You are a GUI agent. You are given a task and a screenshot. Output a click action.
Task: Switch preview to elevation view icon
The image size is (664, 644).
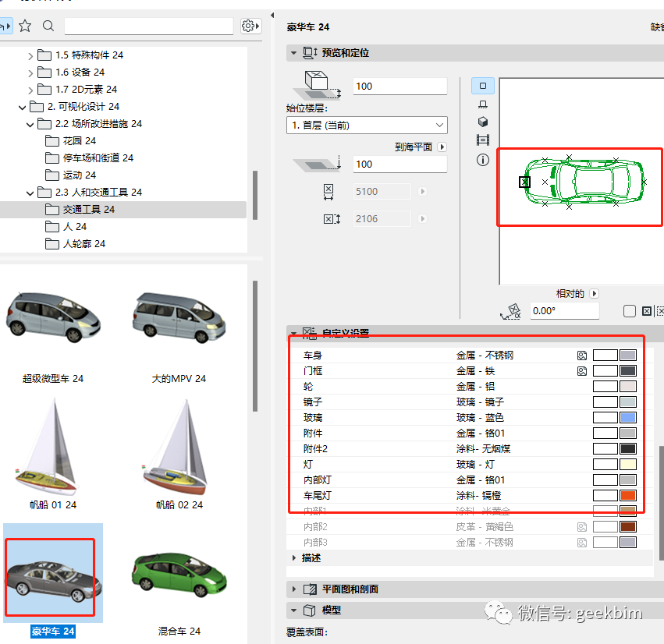(483, 104)
